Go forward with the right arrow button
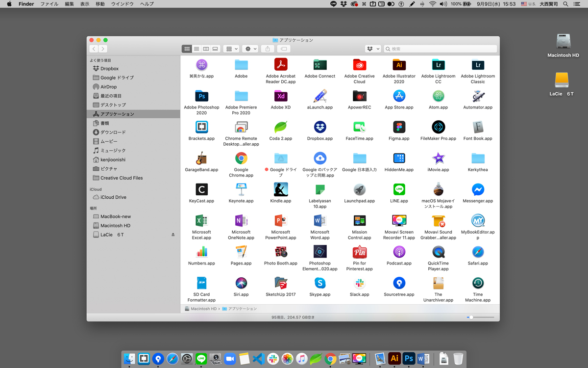588x368 pixels. [103, 49]
